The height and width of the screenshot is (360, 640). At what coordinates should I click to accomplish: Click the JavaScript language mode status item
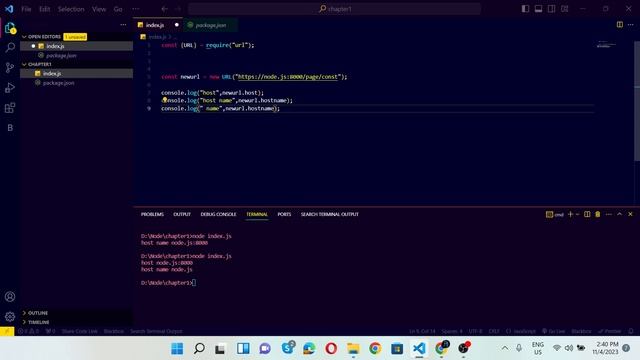[521, 331]
